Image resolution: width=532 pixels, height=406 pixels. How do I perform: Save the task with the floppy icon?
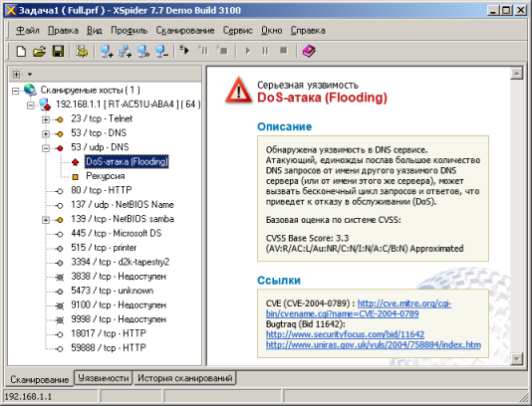point(58,51)
